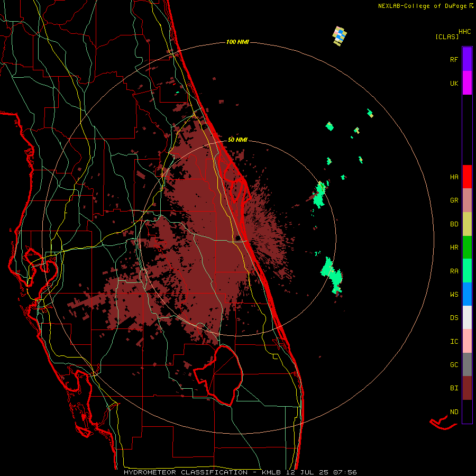Click the HR green legend swatch
Viewport: 476px width, 476px height.
click(467, 248)
